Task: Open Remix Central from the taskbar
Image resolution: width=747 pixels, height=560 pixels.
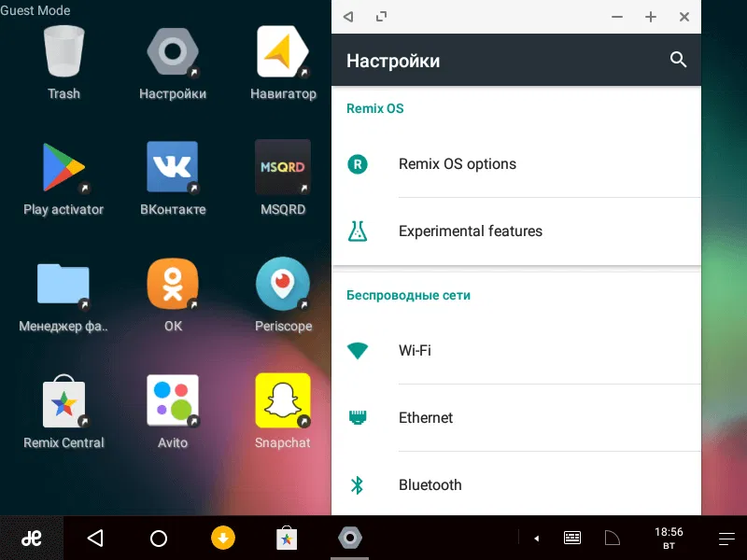Action: click(x=287, y=539)
